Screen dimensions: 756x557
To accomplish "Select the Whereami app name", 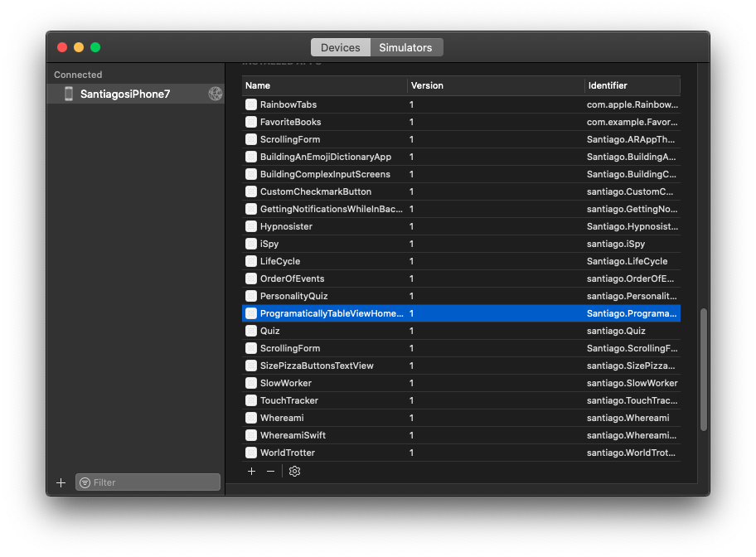I will pos(282,418).
